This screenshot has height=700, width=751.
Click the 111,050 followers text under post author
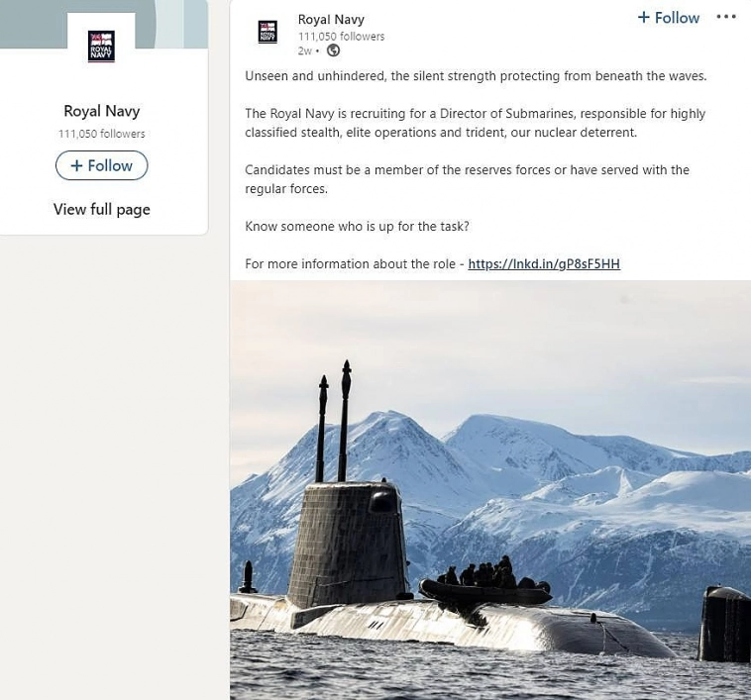[x=341, y=37]
